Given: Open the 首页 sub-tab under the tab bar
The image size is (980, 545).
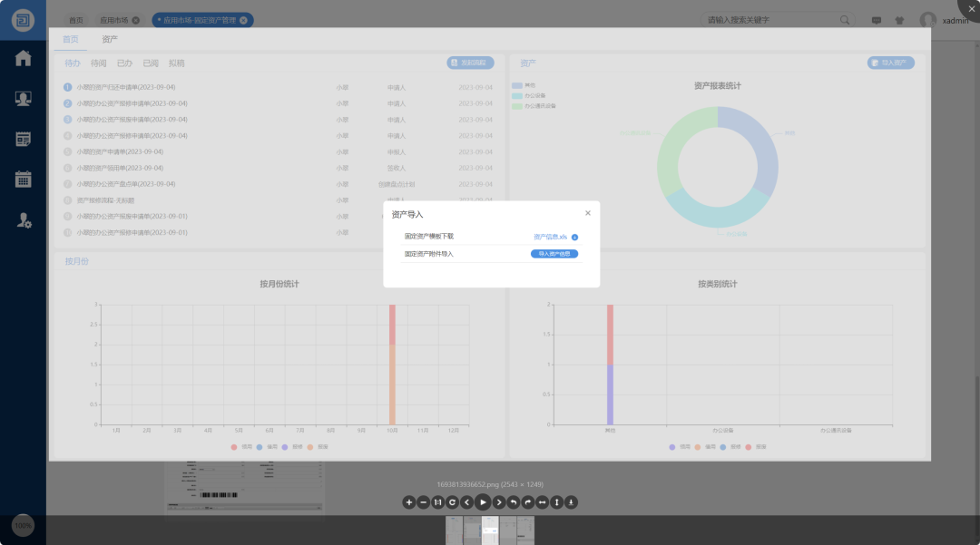Looking at the screenshot, I should tap(71, 39).
